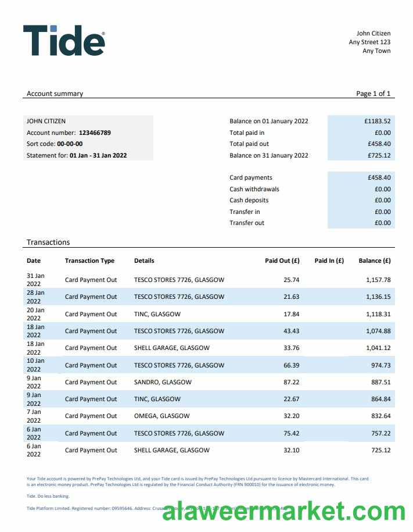Click the 66.39 paid out amount

point(291,365)
